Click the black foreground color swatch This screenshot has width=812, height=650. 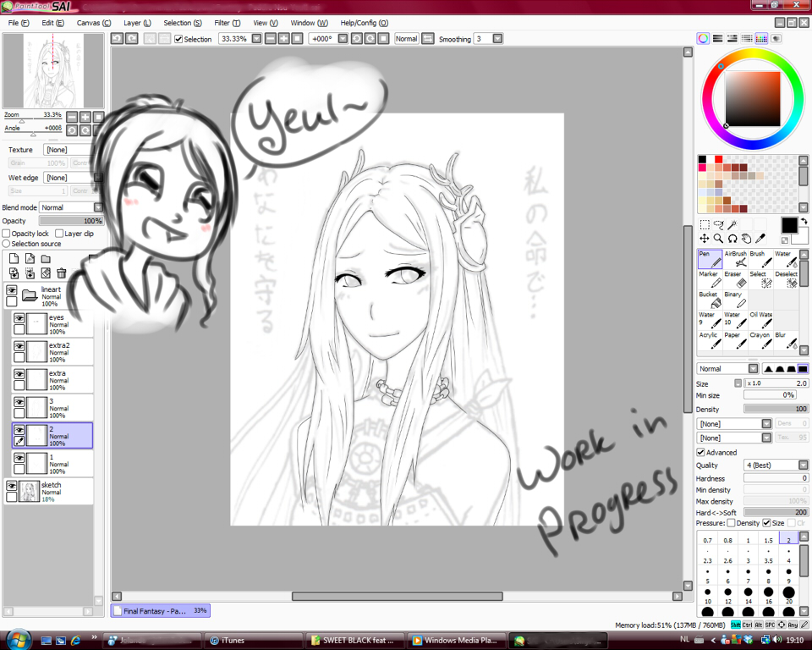(788, 224)
